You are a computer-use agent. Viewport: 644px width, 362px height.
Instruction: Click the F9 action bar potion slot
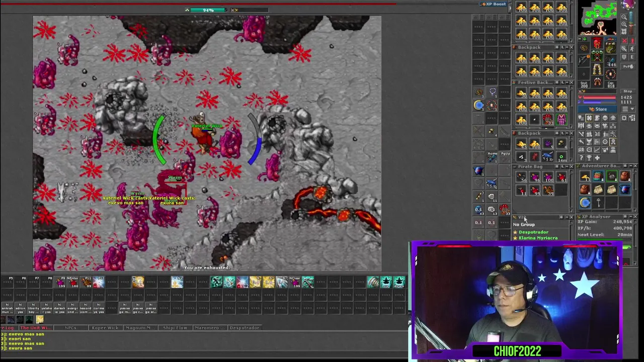(60, 282)
